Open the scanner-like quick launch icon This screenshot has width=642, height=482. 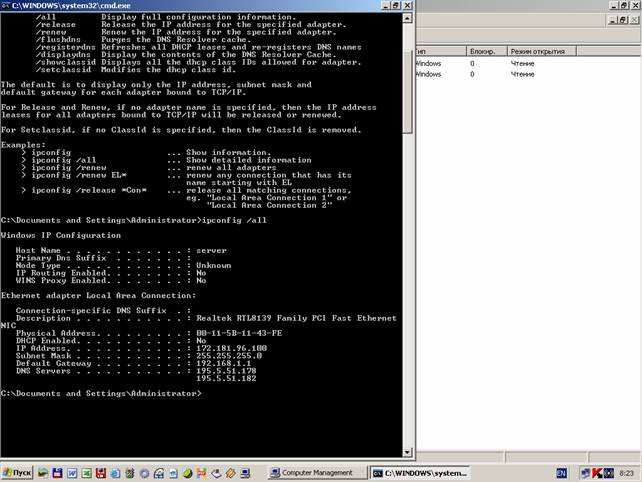(x=216, y=473)
